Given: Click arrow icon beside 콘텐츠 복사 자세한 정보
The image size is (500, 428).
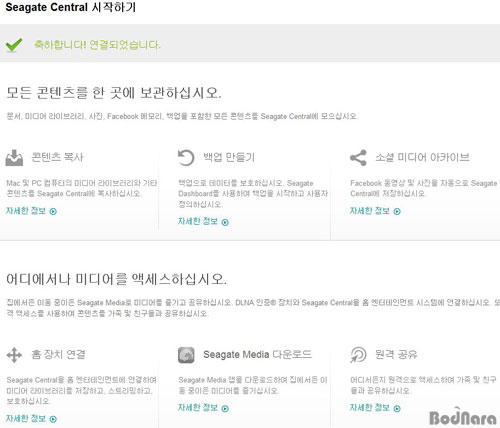Looking at the screenshot, I should 53,211.
